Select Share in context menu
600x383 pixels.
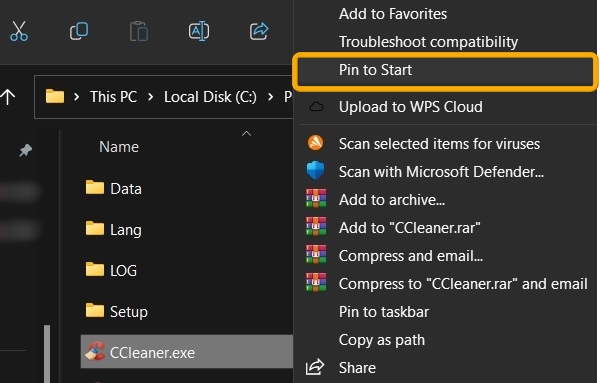click(x=357, y=368)
